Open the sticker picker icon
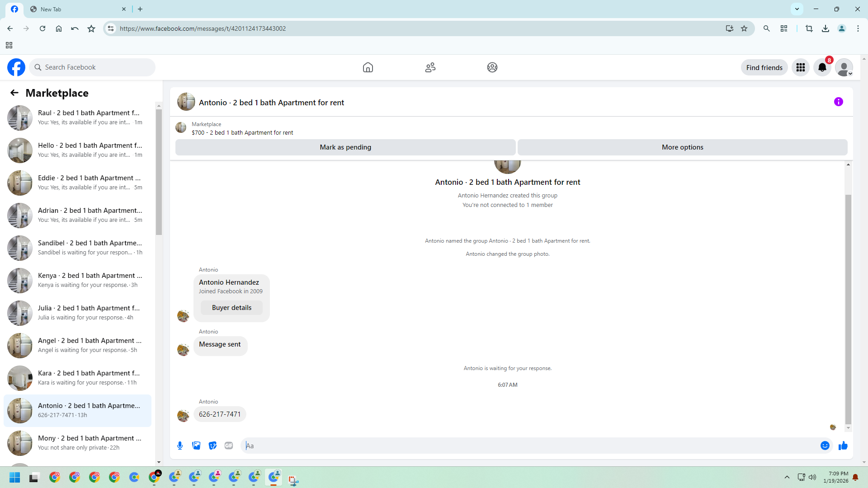The image size is (868, 488). point(212,446)
